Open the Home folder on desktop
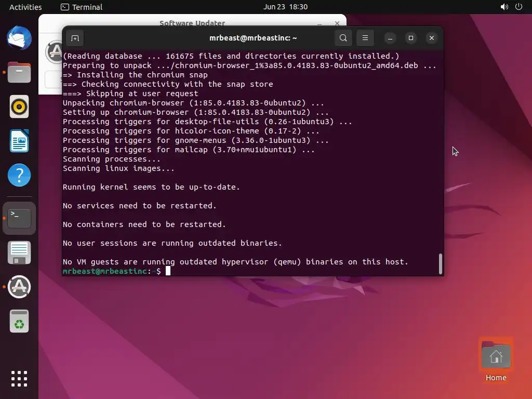This screenshot has height=399, width=532. [496, 361]
